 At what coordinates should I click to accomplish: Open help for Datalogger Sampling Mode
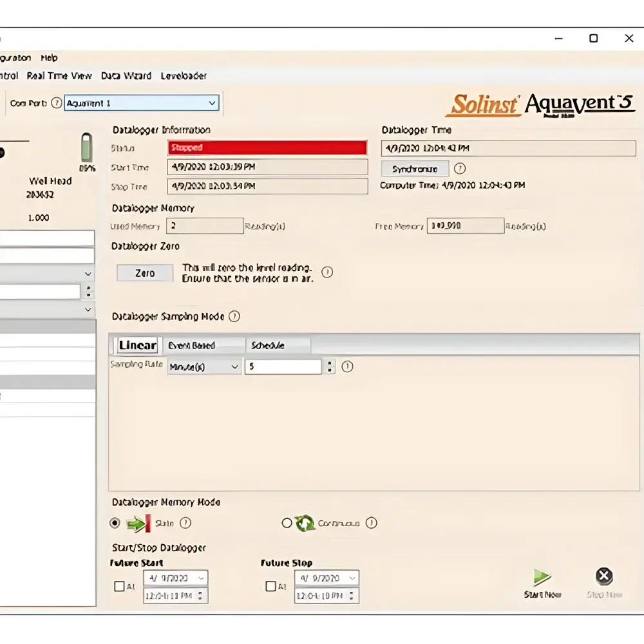point(234,316)
